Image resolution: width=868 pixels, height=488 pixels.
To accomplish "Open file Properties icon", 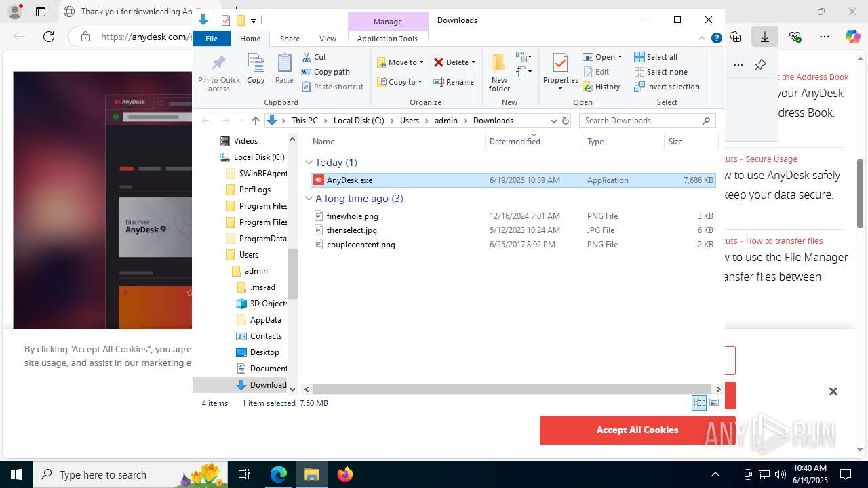I will [x=560, y=63].
